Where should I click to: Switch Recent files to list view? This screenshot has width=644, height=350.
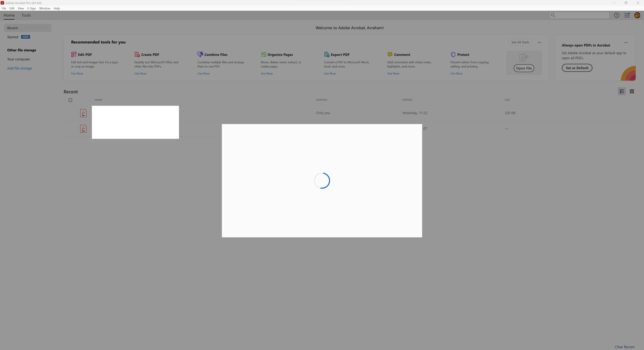[x=622, y=91]
